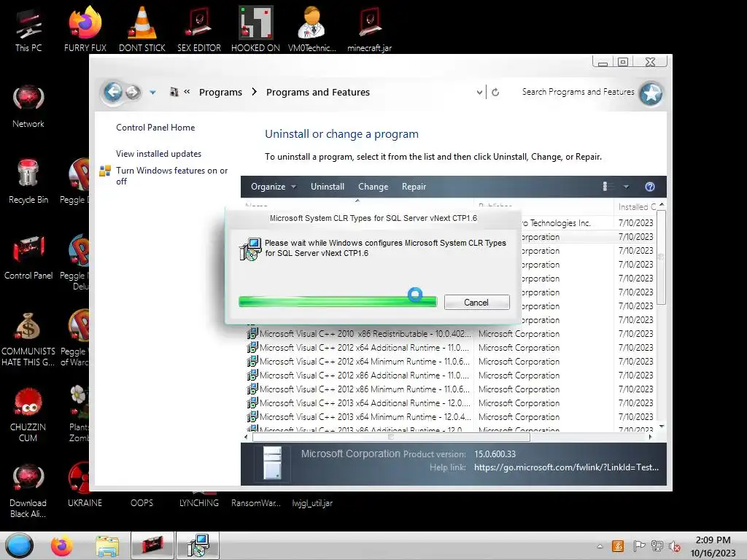
Task: Select the Programs and Features breadcrumb
Action: point(318,93)
